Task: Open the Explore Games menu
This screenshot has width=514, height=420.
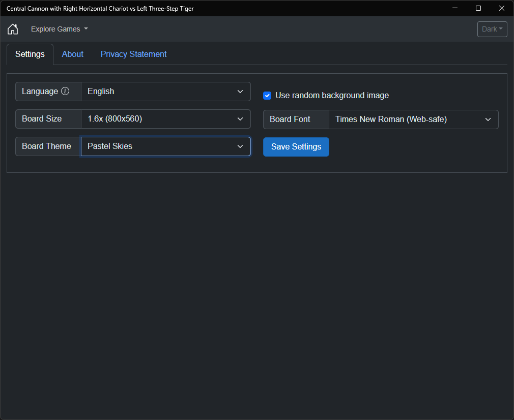Action: coord(59,29)
